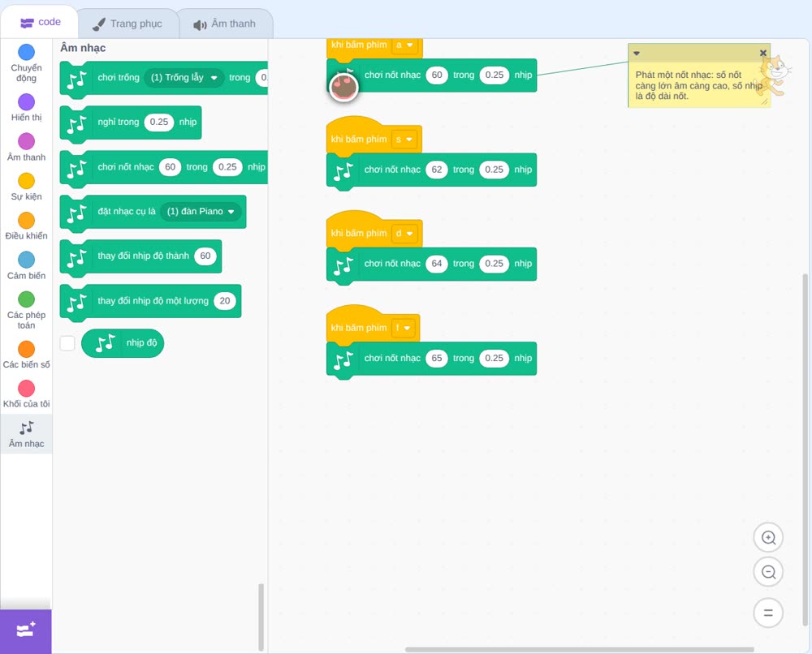Switch to the Âm thanh tab
Viewport: 812px width, 654px height.
(225, 24)
